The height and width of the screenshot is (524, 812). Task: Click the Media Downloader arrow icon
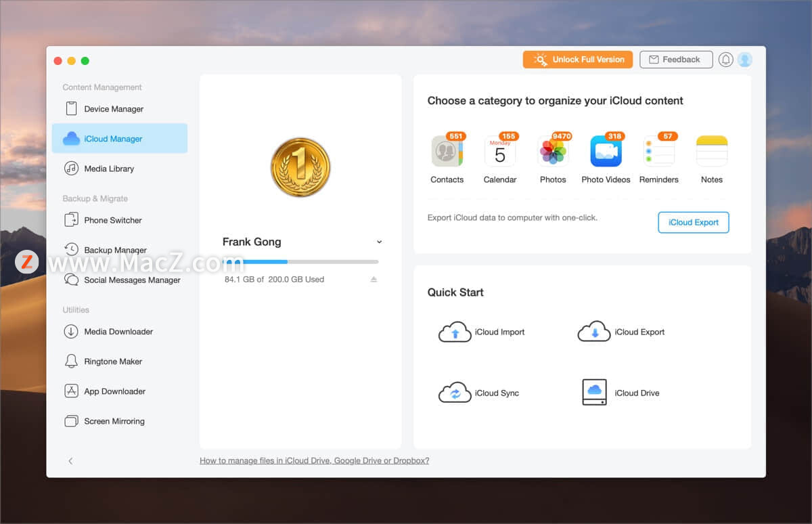[71, 332]
